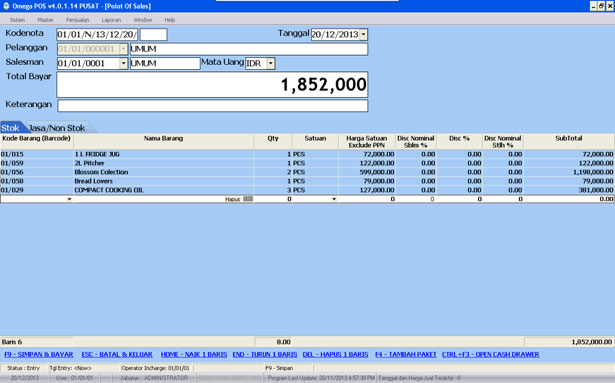
Task: Click the Disc % column header
Action: tap(459, 141)
